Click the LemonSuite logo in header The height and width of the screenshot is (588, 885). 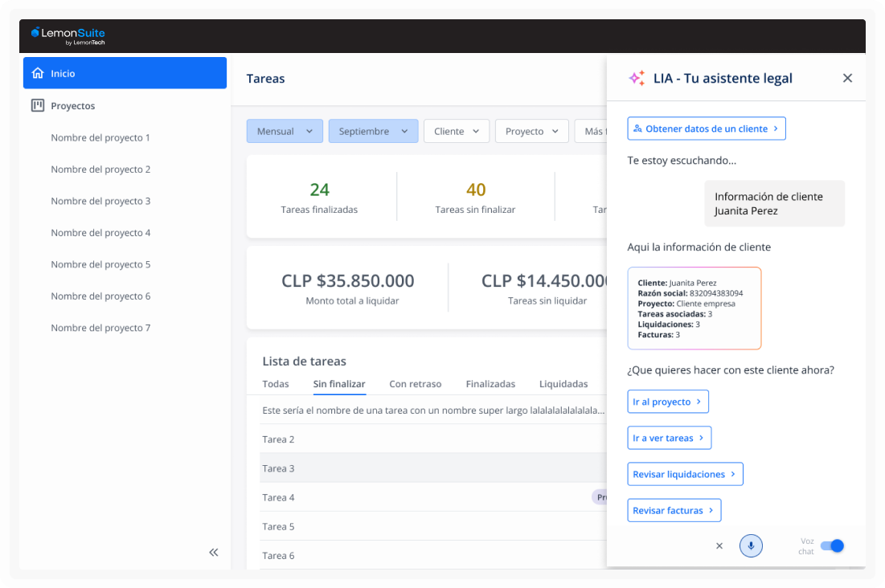coord(68,35)
